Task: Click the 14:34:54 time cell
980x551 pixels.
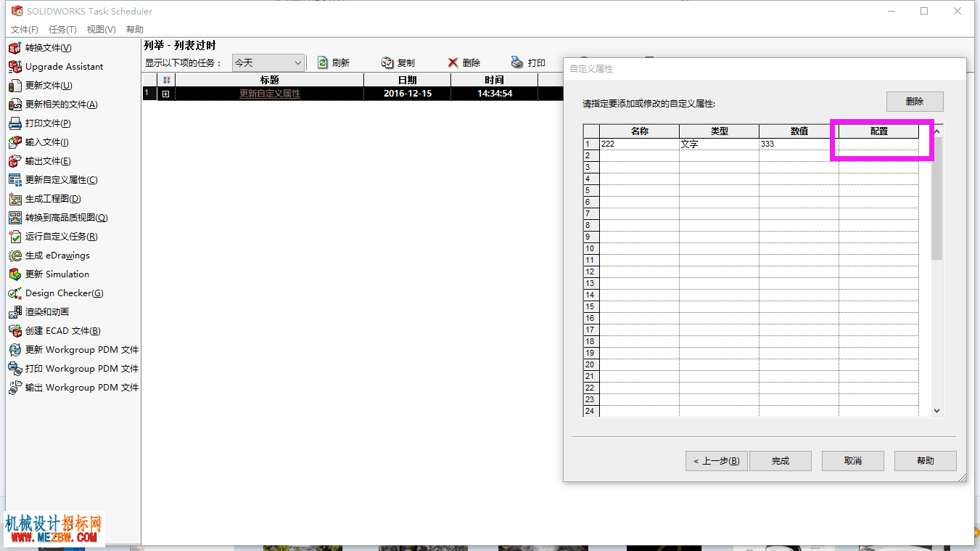Action: coord(494,94)
